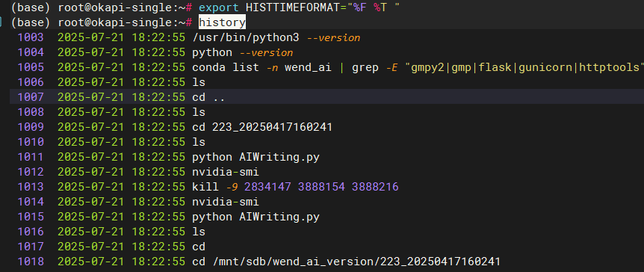Image resolution: width=644 pixels, height=272 pixels.
Task: Select the cd 223_20250417160241 command
Action: (x=262, y=127)
